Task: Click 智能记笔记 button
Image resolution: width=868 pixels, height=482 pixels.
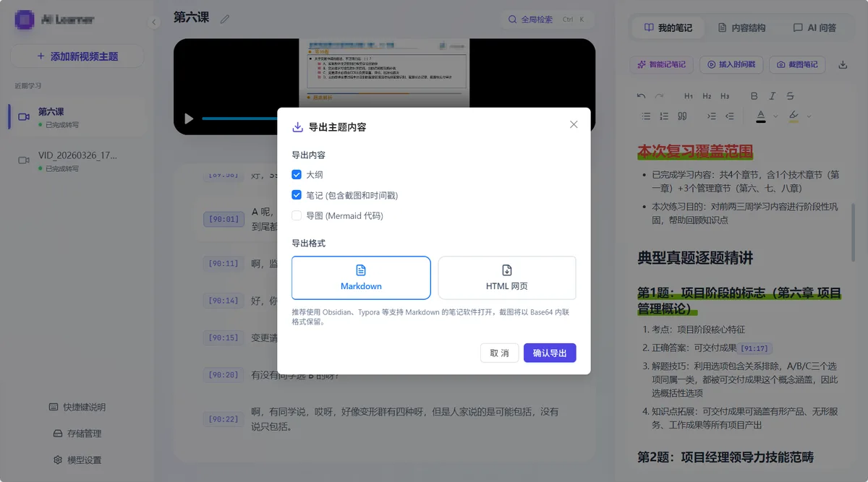Action: pos(661,64)
